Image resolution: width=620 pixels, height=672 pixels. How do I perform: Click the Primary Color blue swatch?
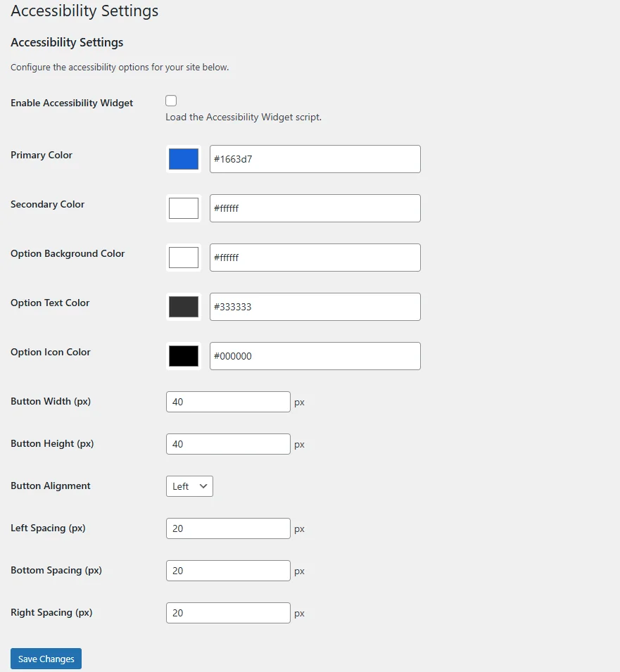pyautogui.click(x=184, y=159)
